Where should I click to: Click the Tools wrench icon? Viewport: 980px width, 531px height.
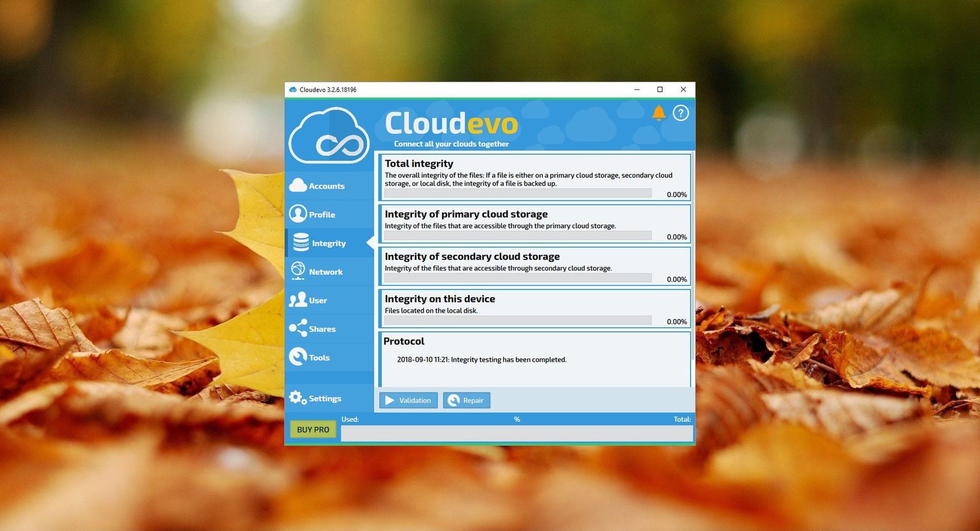click(297, 357)
